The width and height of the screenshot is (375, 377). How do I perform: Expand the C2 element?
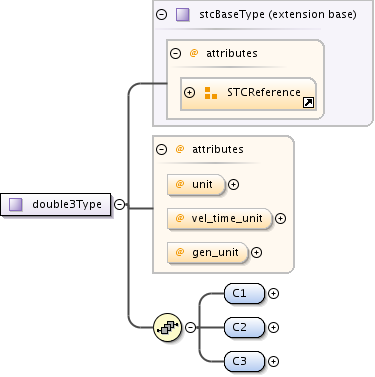(273, 327)
